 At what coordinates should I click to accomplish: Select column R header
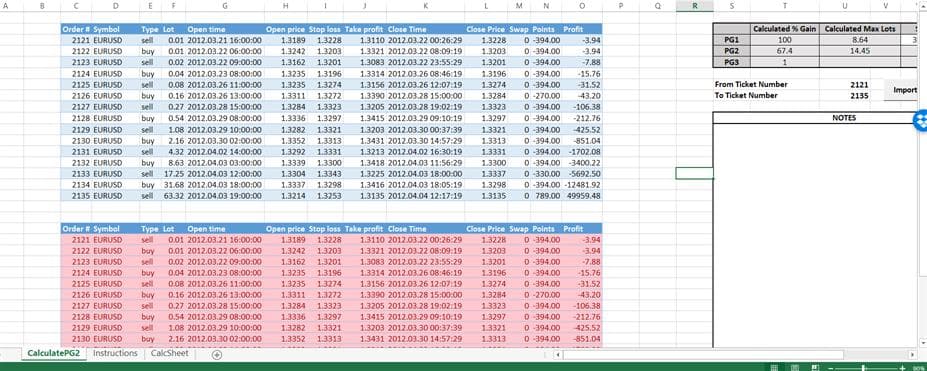click(695, 6)
